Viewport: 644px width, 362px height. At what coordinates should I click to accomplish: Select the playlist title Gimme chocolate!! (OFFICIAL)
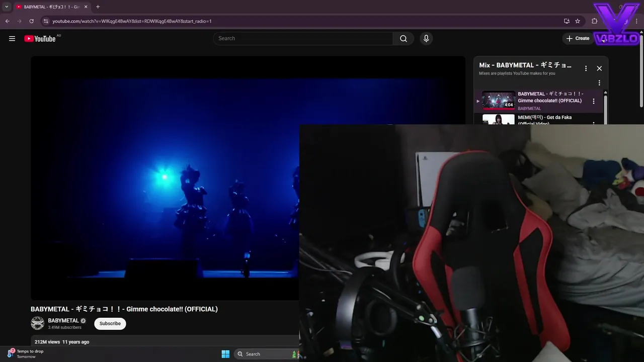550,97
